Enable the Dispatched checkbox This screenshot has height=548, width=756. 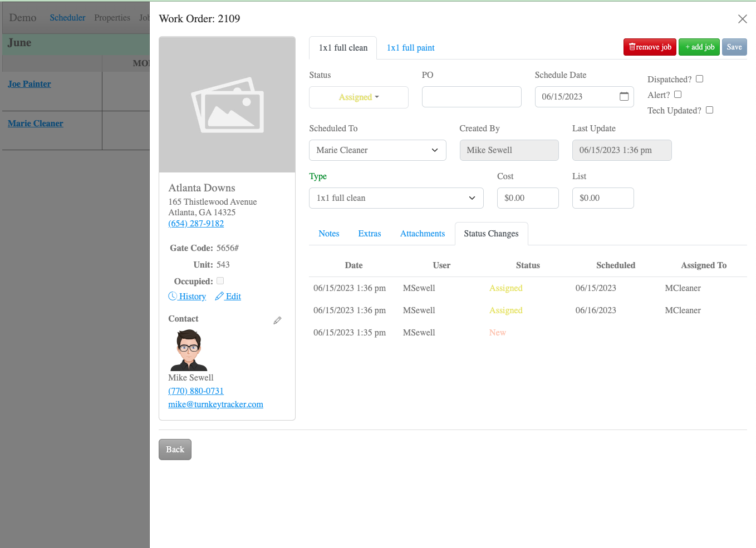699,79
